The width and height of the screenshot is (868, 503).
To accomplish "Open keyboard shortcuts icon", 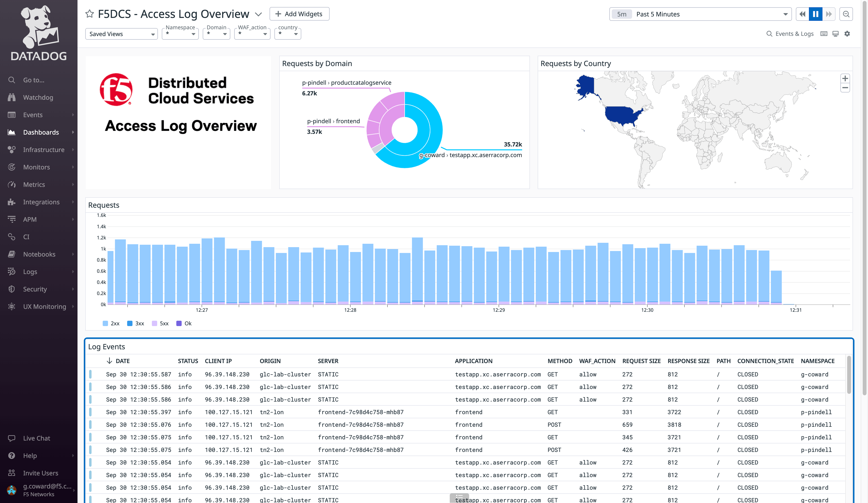I will pyautogui.click(x=824, y=34).
